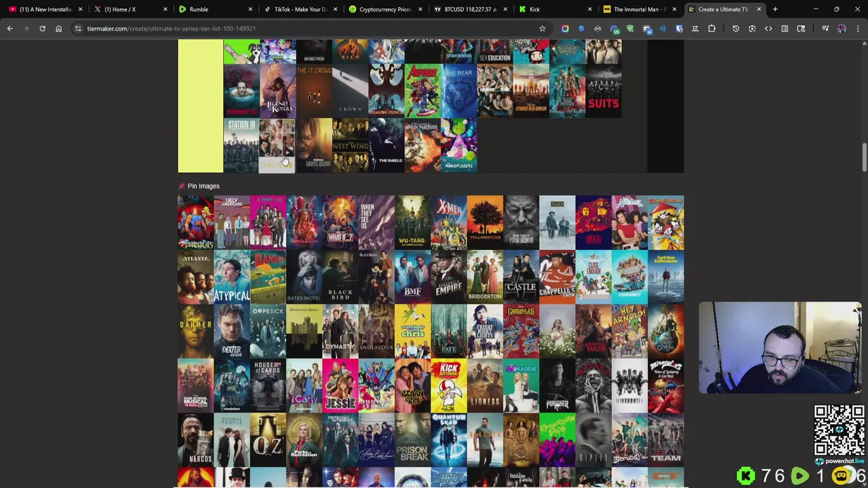
Task: Select the Wu-Tang poster
Action: tap(412, 222)
